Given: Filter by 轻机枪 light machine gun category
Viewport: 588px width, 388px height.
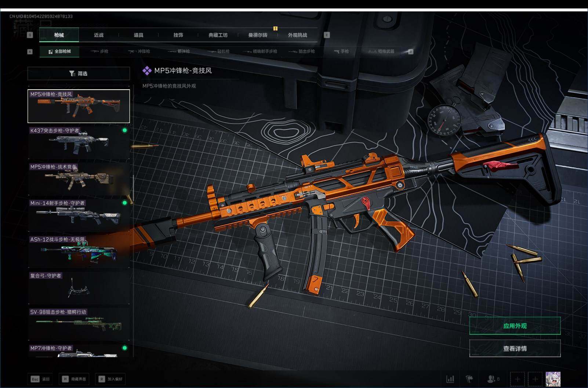Looking at the screenshot, I should pyautogui.click(x=218, y=51).
